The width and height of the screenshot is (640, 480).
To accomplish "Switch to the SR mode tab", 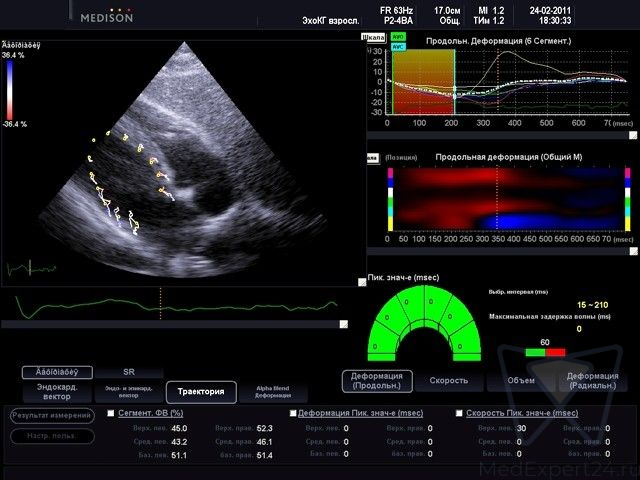I will tap(129, 372).
